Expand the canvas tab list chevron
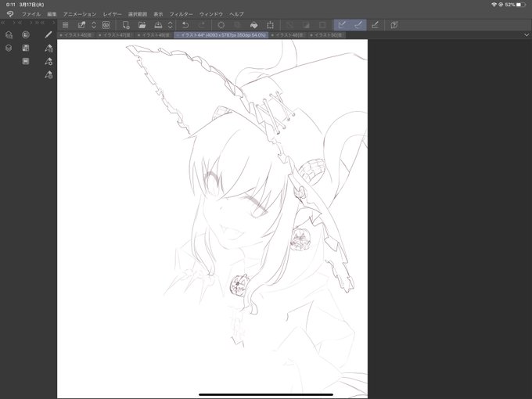 (x=527, y=35)
